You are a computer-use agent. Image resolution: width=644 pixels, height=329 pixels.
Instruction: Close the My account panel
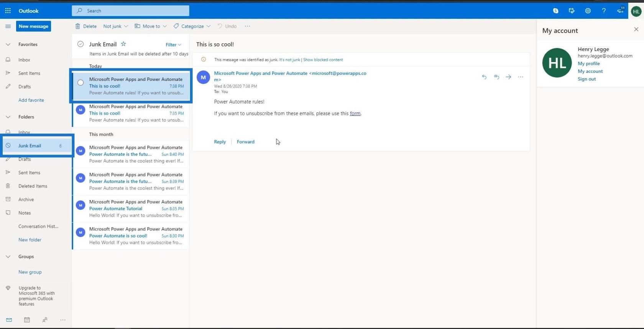636,29
